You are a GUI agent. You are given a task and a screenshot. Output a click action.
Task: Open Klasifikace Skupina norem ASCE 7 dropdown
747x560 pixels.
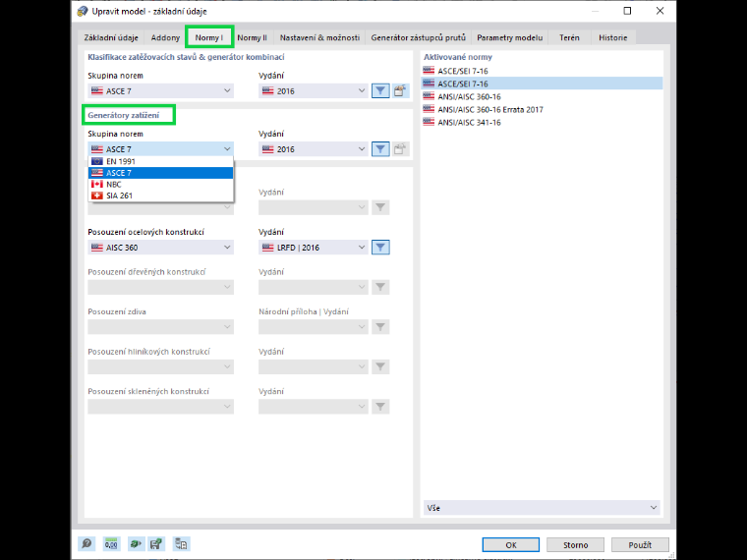click(x=161, y=90)
